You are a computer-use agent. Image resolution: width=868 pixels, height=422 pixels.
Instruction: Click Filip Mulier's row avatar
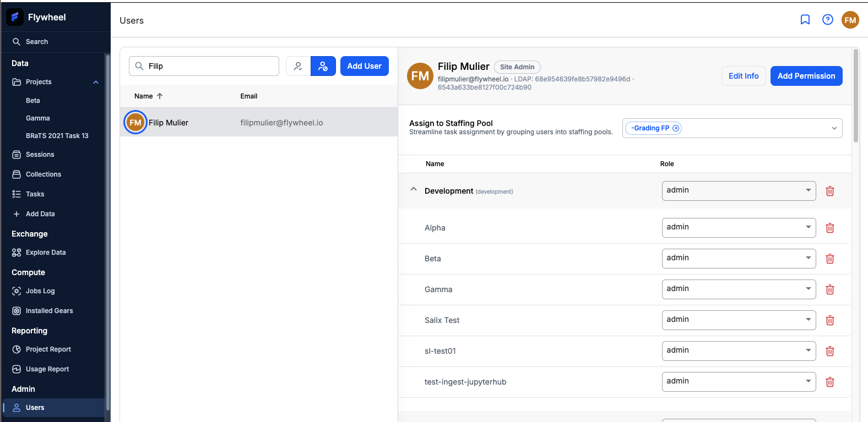click(x=135, y=123)
